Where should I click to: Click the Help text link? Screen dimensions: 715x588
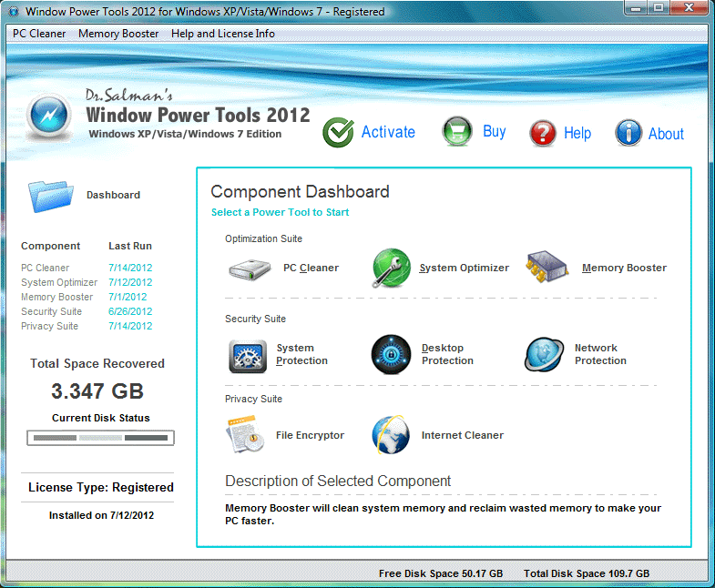[577, 133]
